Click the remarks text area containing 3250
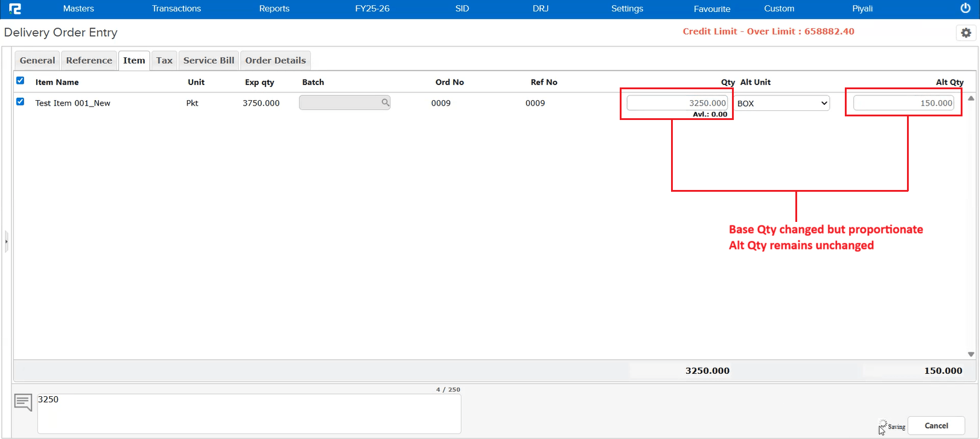980x439 pixels. (249, 414)
